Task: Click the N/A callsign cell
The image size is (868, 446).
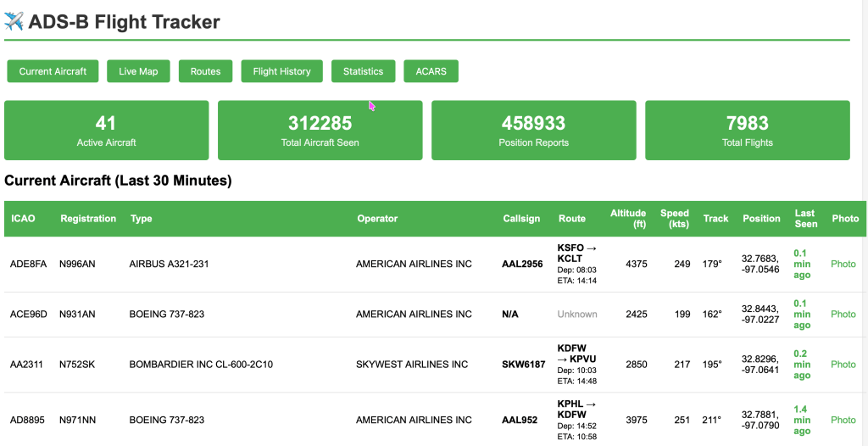Action: [510, 314]
